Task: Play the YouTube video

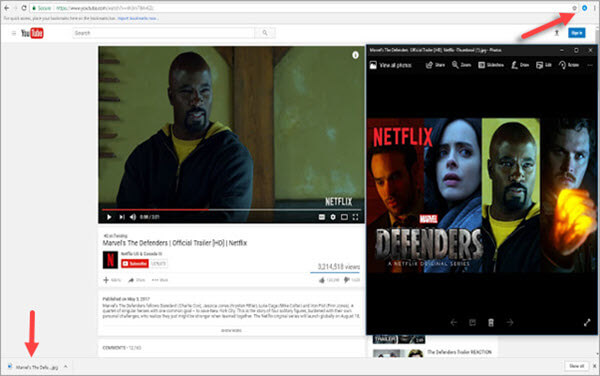Action: (109, 217)
